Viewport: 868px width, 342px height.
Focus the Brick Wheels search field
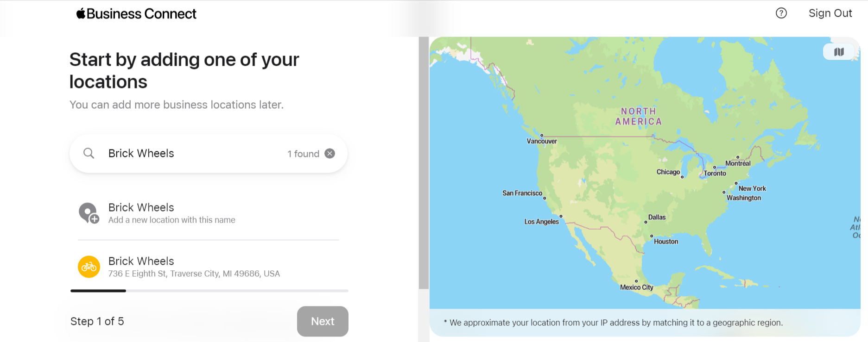[x=195, y=154]
